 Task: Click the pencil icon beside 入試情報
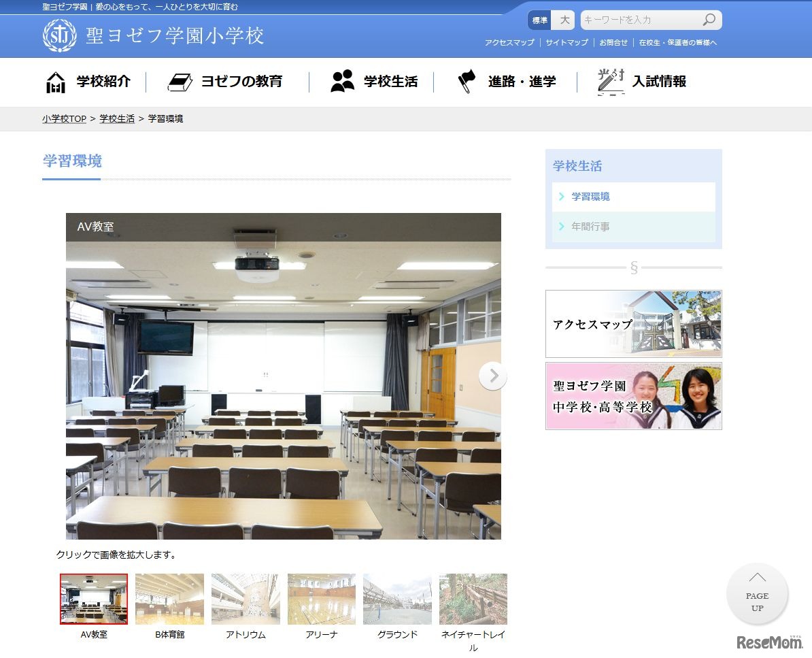pos(611,82)
